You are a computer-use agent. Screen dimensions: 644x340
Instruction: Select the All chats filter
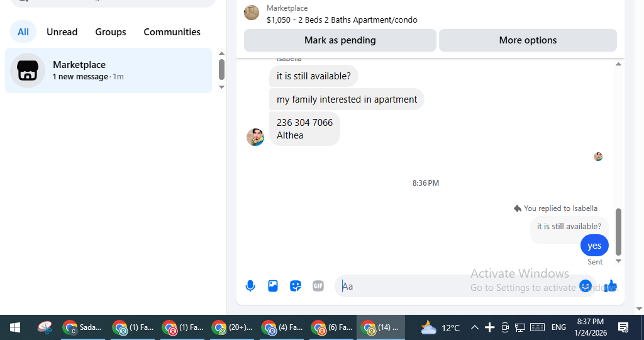pos(23,31)
